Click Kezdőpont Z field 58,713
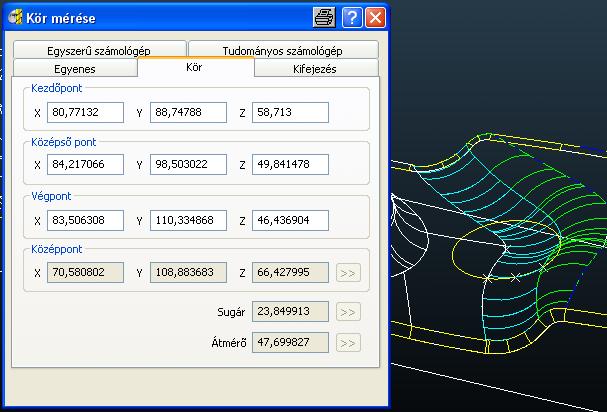607x412 pixels. [290, 112]
